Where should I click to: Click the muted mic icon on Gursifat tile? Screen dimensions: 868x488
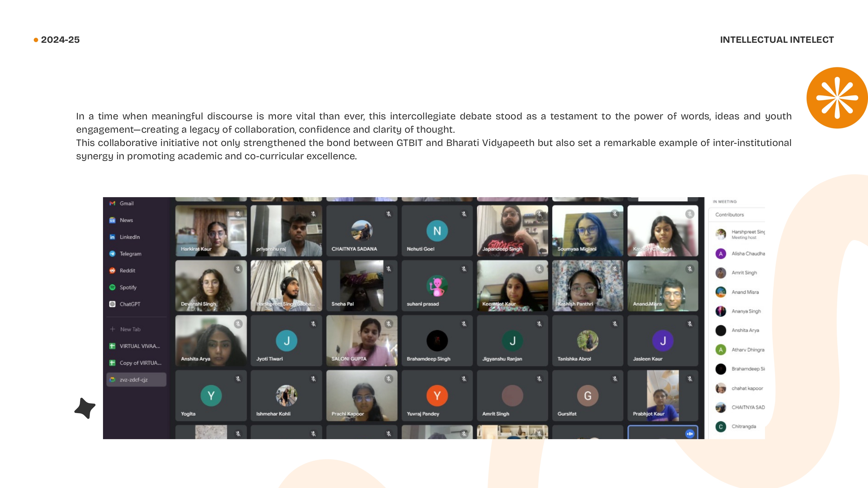tap(615, 379)
